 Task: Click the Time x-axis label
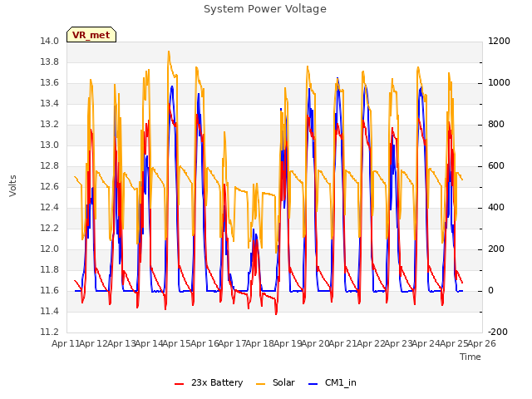(x=470, y=357)
